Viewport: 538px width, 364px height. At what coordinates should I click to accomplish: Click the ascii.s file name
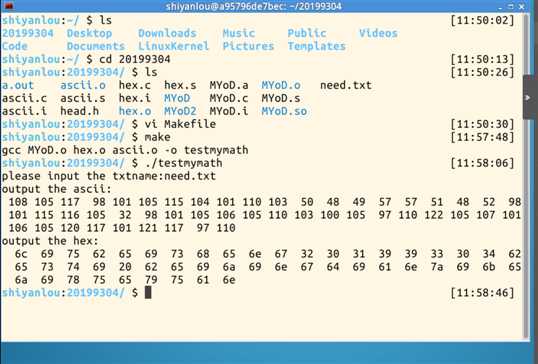83,98
